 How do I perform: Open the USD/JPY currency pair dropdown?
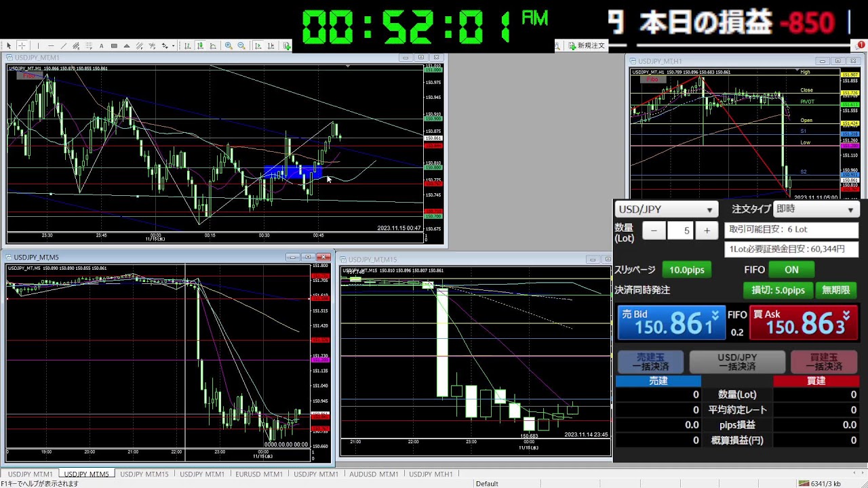(x=665, y=209)
